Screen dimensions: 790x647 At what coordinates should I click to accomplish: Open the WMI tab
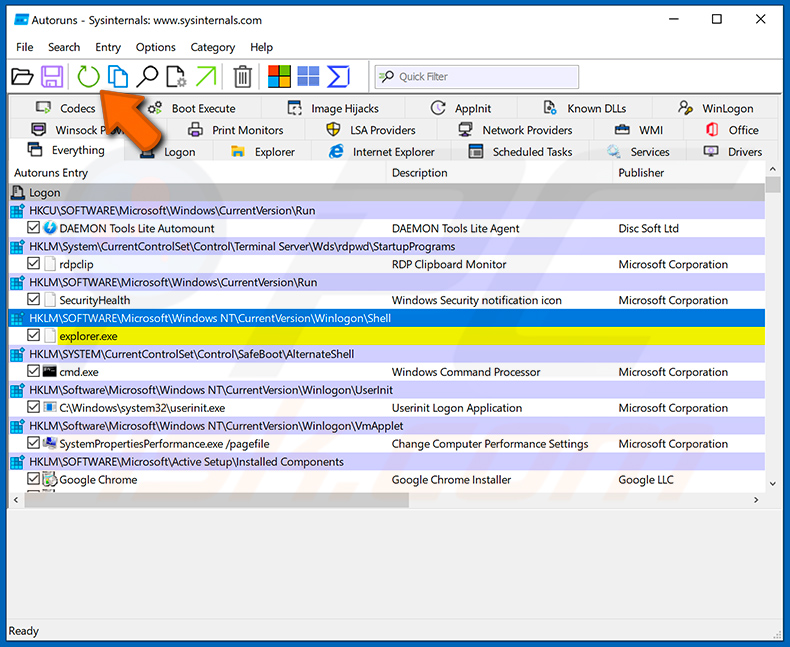[x=639, y=130]
